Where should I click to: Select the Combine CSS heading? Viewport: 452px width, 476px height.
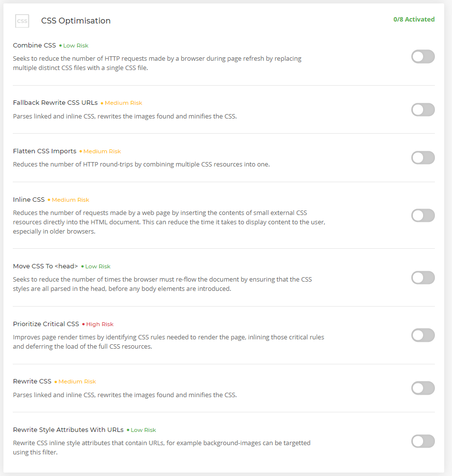pos(34,45)
